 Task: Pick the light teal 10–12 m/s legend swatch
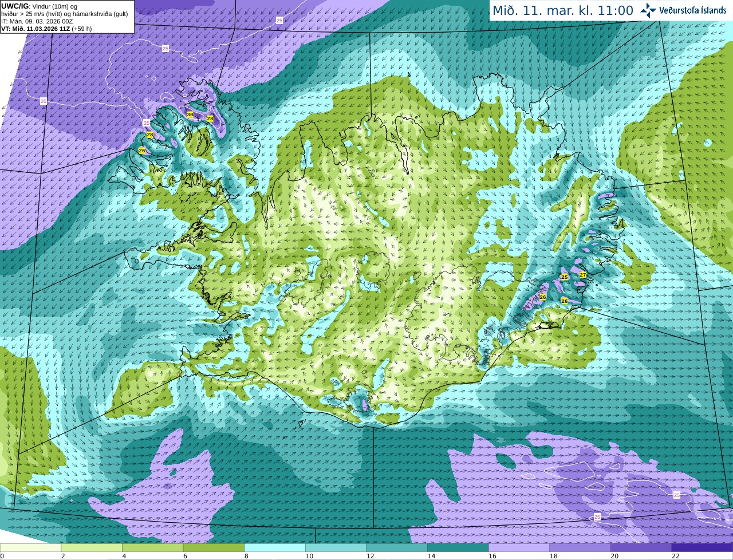click(x=336, y=547)
